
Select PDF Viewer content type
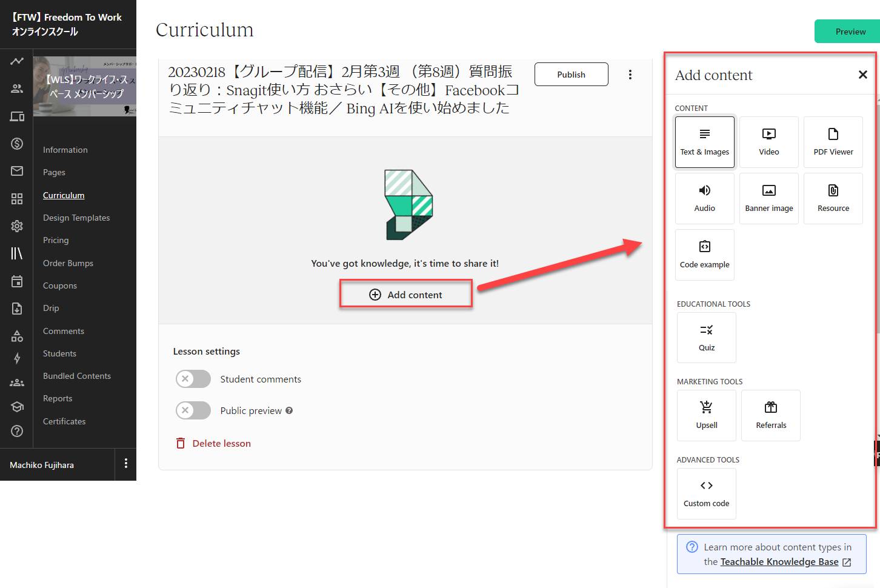[833, 142]
